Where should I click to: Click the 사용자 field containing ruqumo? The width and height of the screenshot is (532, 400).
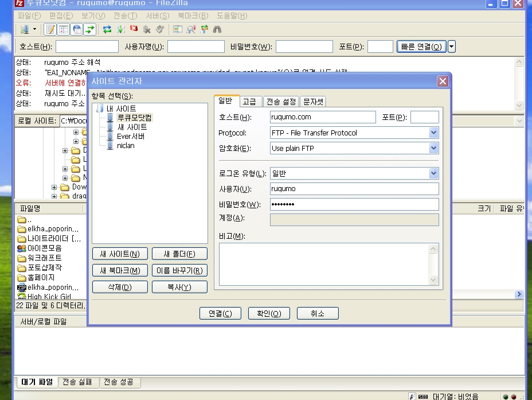[354, 189]
